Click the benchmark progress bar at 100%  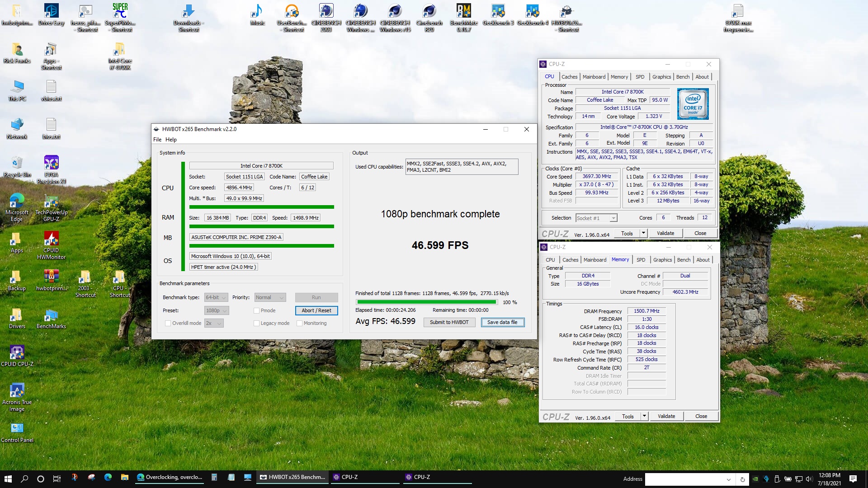427,302
